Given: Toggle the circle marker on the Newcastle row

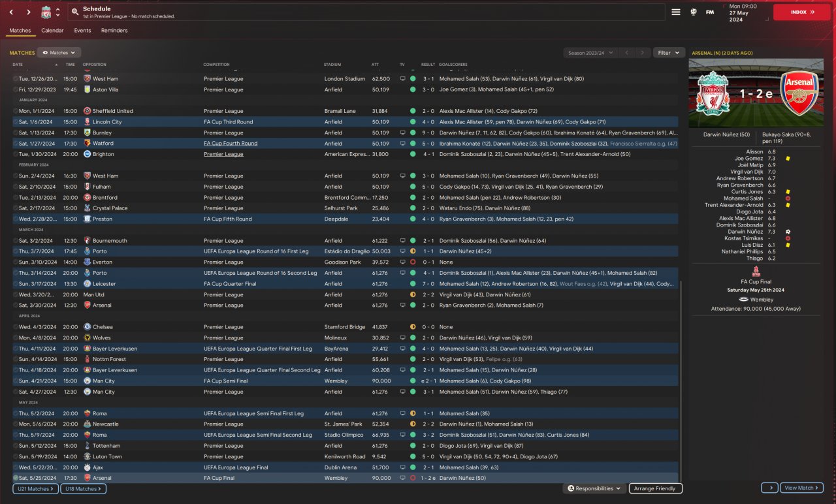Looking at the screenshot, I should coord(16,424).
